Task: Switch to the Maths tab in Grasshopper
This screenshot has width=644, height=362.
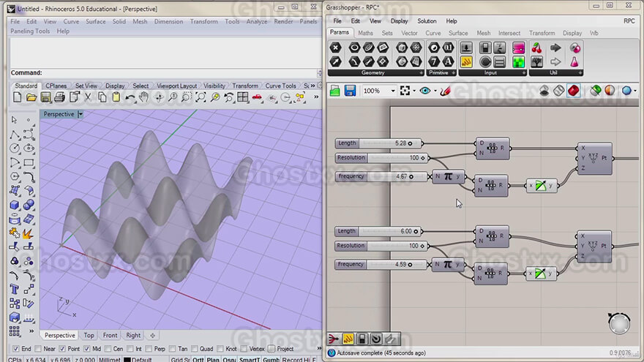Action: point(365,33)
